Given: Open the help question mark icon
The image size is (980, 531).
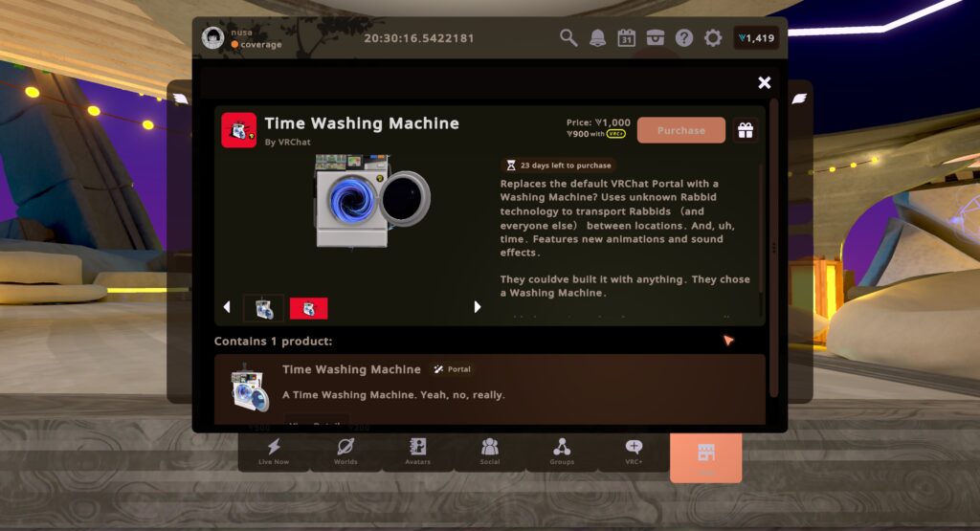Looking at the screenshot, I should 684,38.
